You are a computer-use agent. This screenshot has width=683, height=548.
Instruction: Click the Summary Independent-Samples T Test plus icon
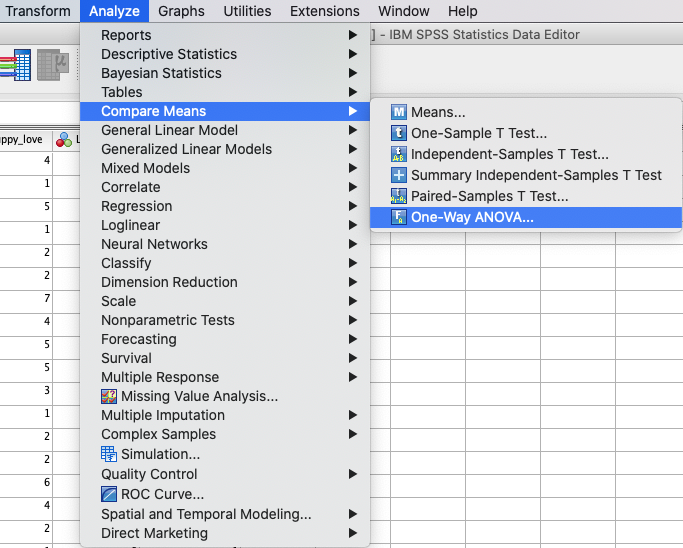(x=399, y=175)
